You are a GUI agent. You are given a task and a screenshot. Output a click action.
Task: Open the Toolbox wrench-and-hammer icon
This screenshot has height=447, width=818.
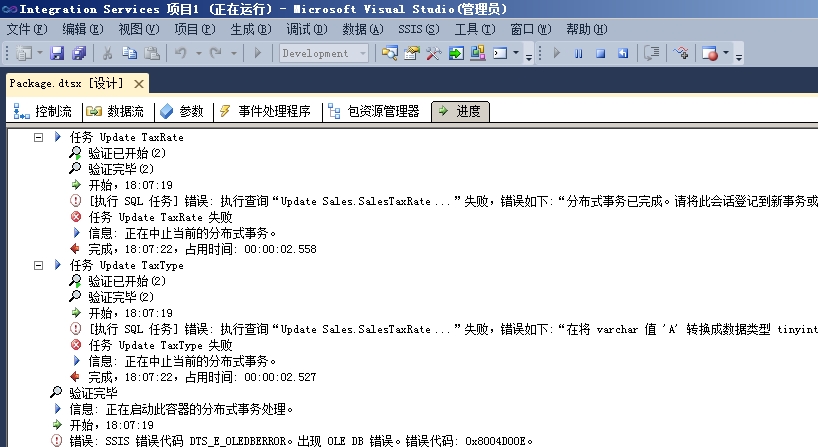pos(434,53)
